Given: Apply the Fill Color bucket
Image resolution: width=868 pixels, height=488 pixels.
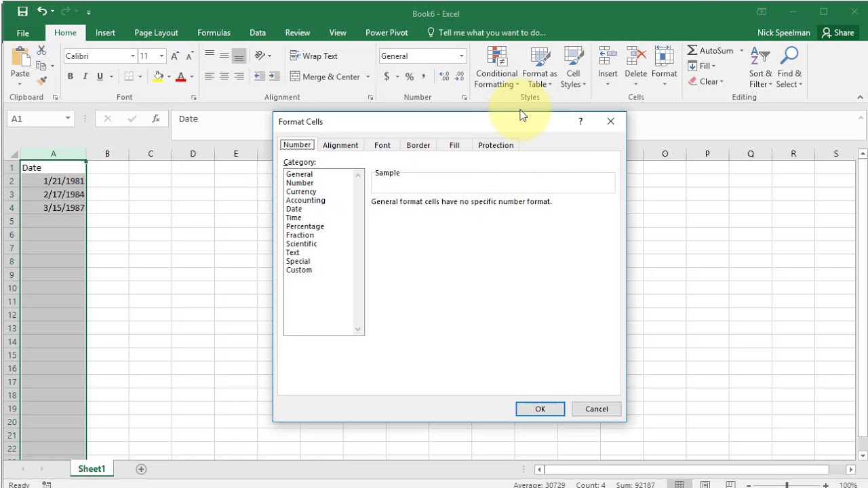Looking at the screenshot, I should pyautogui.click(x=158, y=77).
